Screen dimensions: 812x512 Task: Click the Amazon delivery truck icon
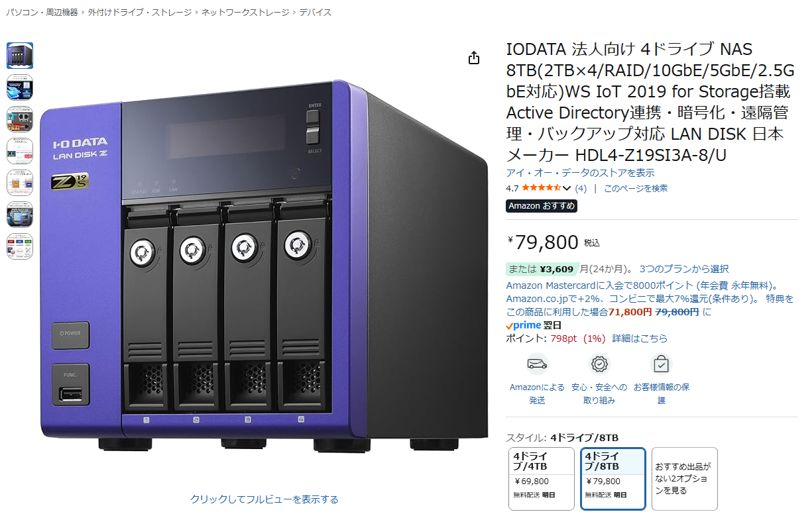coord(537,364)
